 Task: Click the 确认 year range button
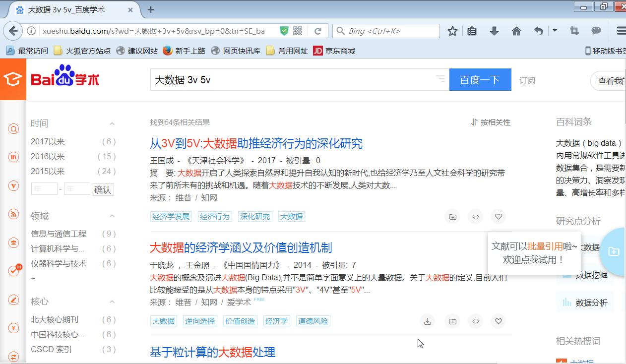103,189
